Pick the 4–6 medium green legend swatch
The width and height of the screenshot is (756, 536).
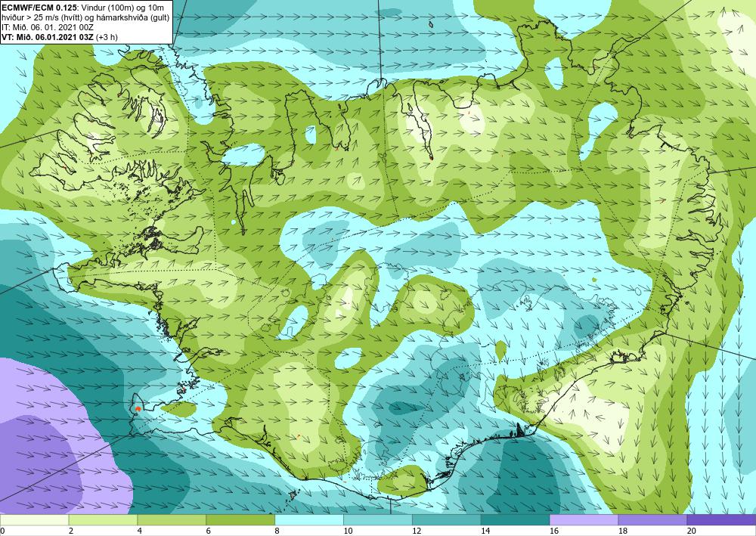(x=172, y=520)
